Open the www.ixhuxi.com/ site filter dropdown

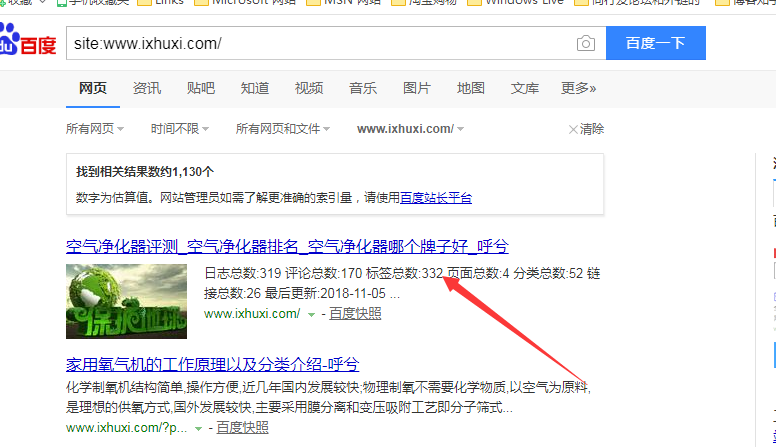(410, 129)
